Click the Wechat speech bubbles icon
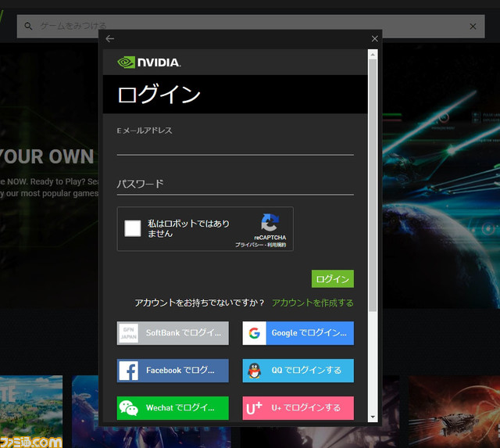Screen dimensions: 500x448 tap(128, 408)
